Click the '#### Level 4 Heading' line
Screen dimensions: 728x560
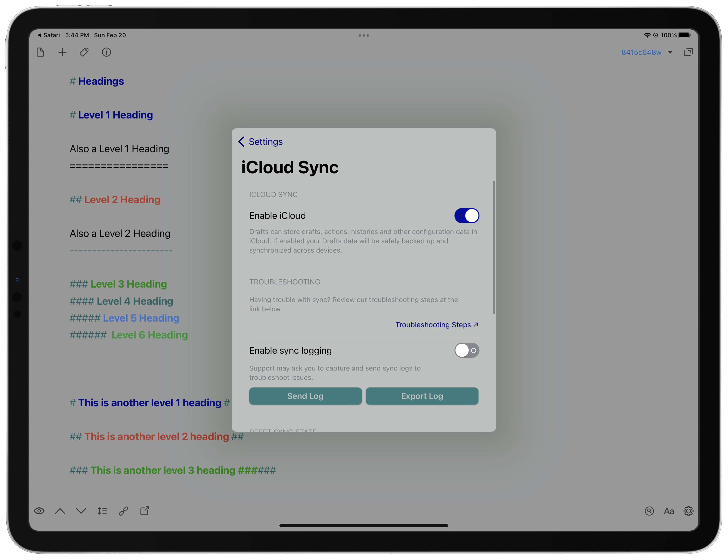[x=121, y=301]
